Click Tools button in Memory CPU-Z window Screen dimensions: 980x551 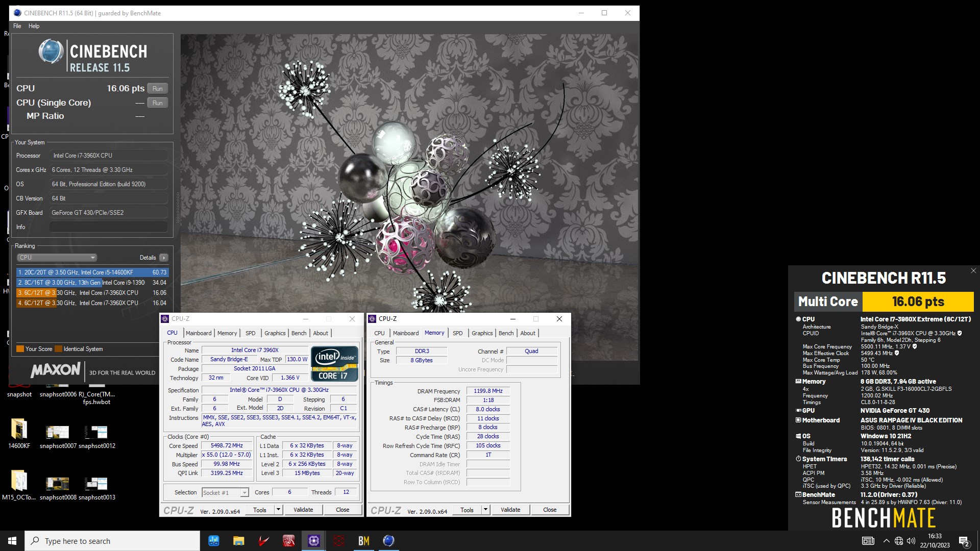point(467,510)
